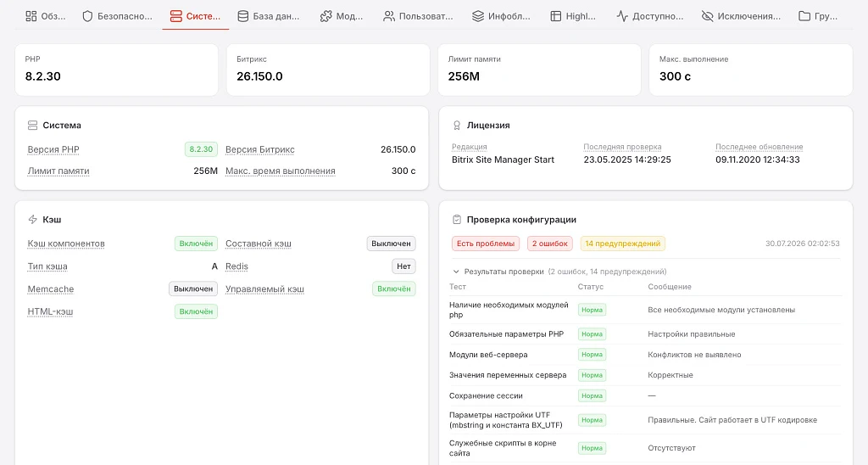This screenshot has width=868, height=465.
Task: Click the database cylinder icon
Action: (243, 16)
